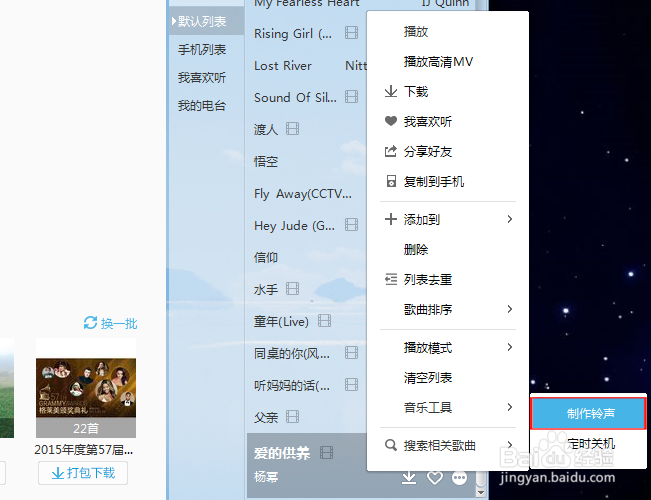Click the artist name 杨幂
The image size is (651, 500).
(x=266, y=477)
